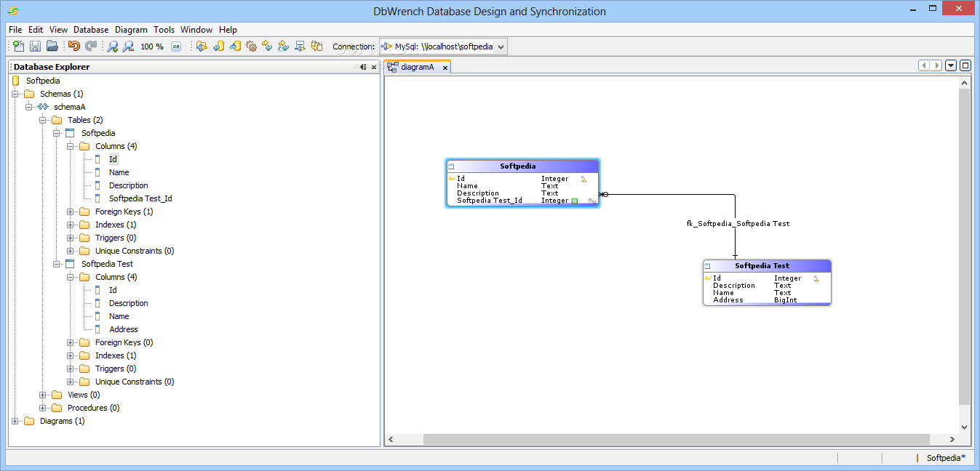980x471 pixels.
Task: Toggle the ON switch icon in toolbar
Action: (176, 47)
